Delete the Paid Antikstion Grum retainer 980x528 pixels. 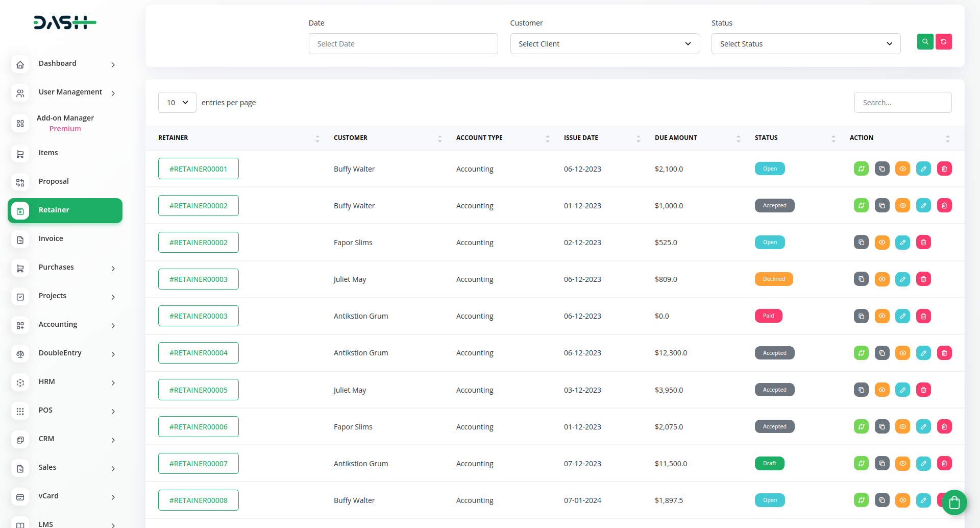pyautogui.click(x=923, y=316)
